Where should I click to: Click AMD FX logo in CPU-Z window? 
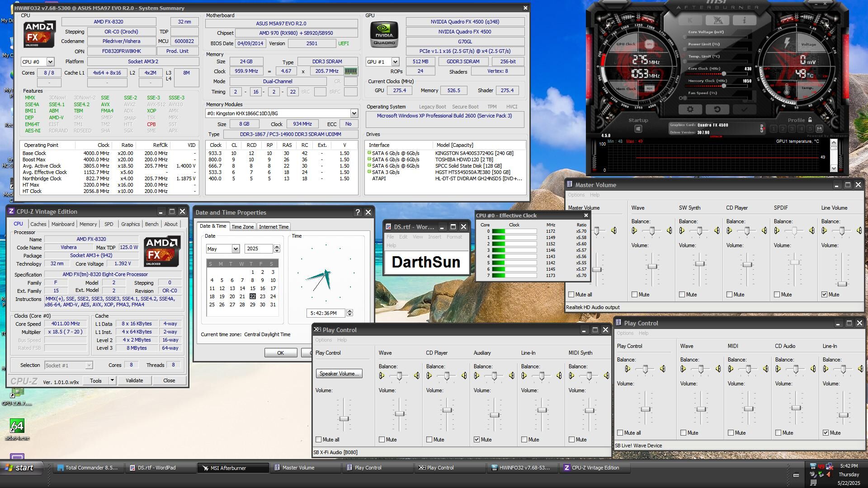point(162,251)
